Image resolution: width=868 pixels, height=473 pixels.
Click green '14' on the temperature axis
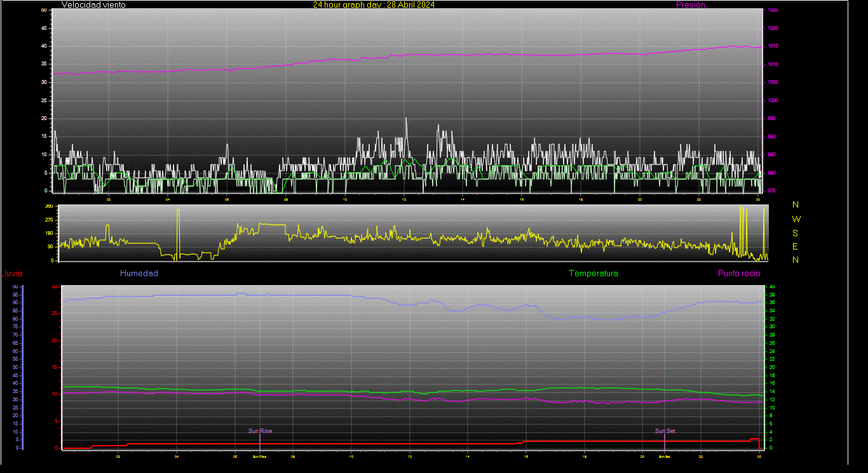(773, 392)
